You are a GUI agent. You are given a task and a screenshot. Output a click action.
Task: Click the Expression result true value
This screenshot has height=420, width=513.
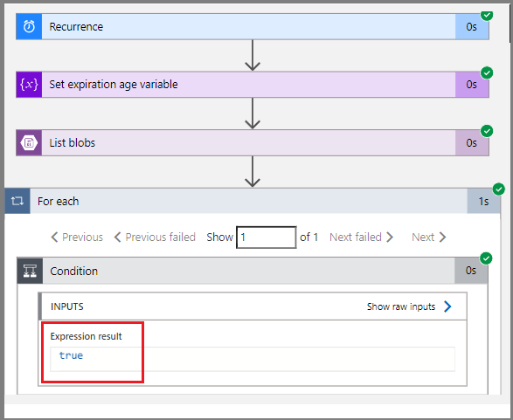tap(71, 355)
